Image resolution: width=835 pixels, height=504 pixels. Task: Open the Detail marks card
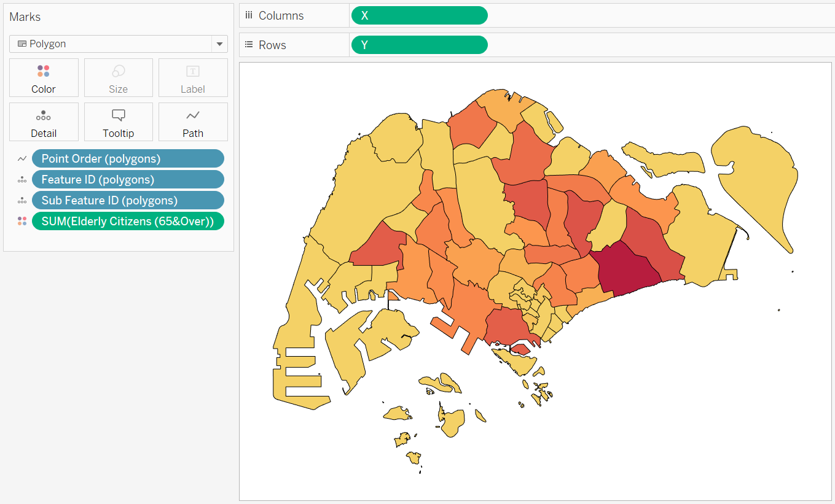[44, 122]
